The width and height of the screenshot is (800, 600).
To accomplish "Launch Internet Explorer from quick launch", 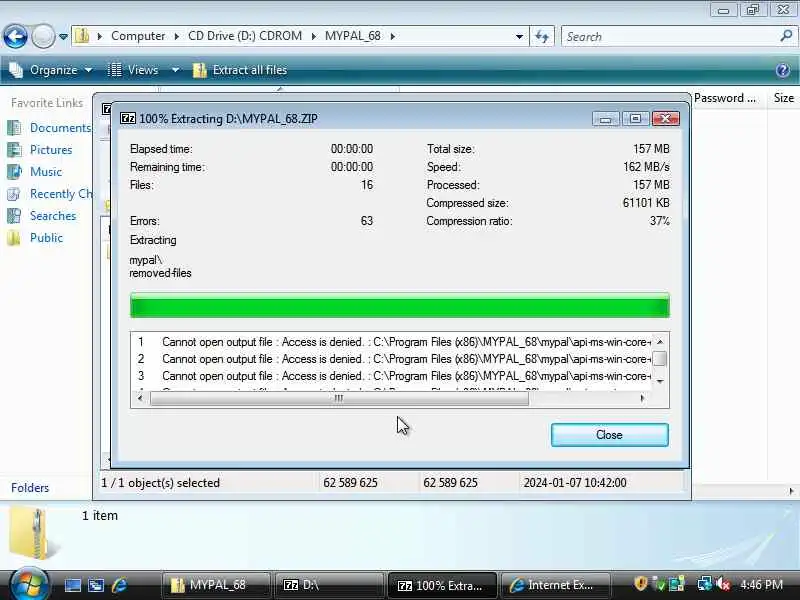I will click(x=119, y=585).
